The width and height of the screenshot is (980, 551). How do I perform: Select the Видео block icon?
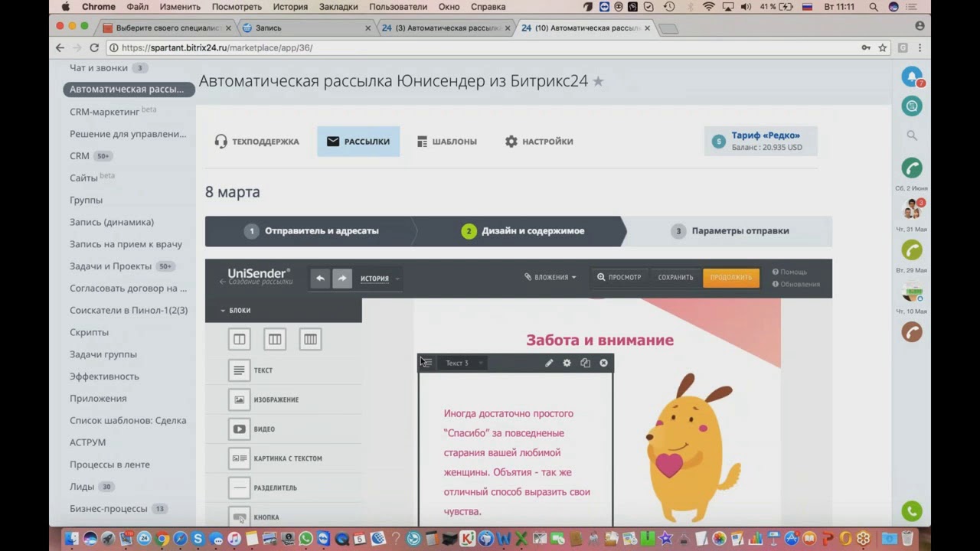240,429
